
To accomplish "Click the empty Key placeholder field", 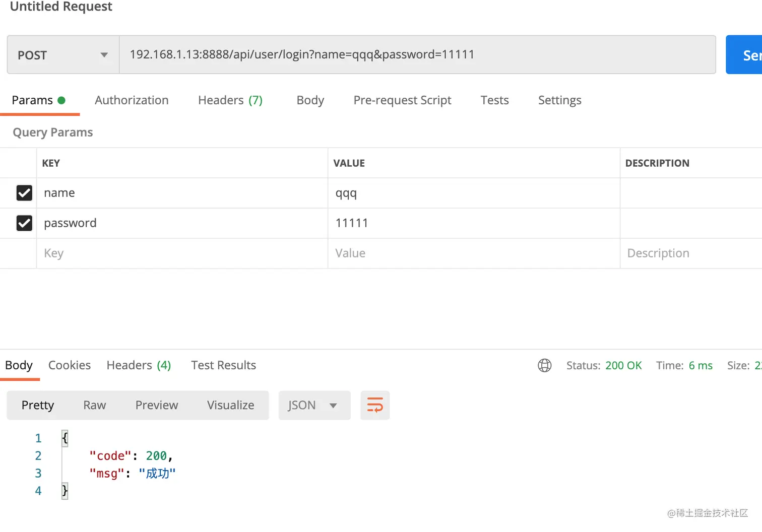I will 182,253.
